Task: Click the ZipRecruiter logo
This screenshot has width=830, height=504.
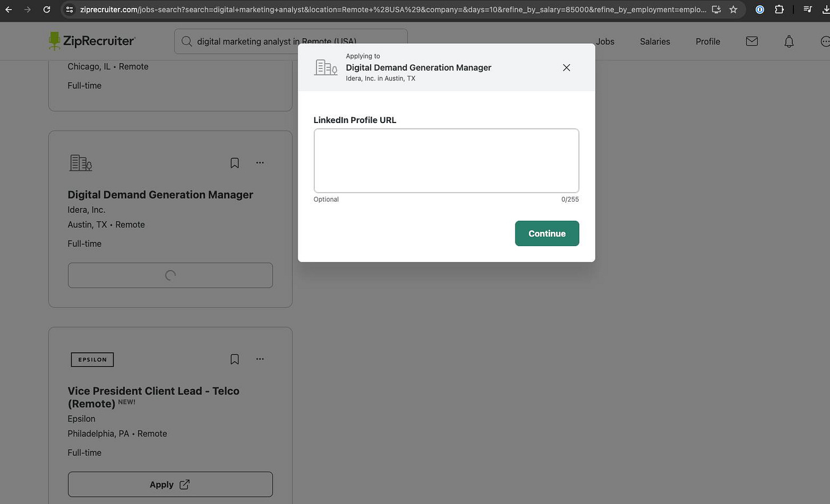Action: click(x=92, y=41)
